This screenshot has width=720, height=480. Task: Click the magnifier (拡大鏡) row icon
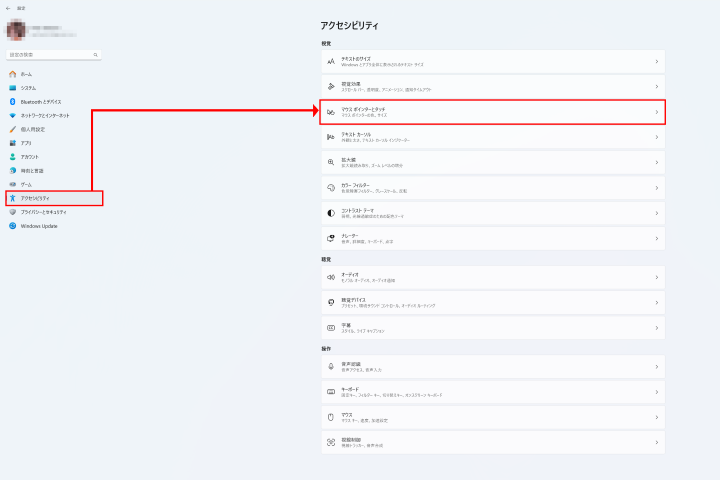(x=330, y=162)
